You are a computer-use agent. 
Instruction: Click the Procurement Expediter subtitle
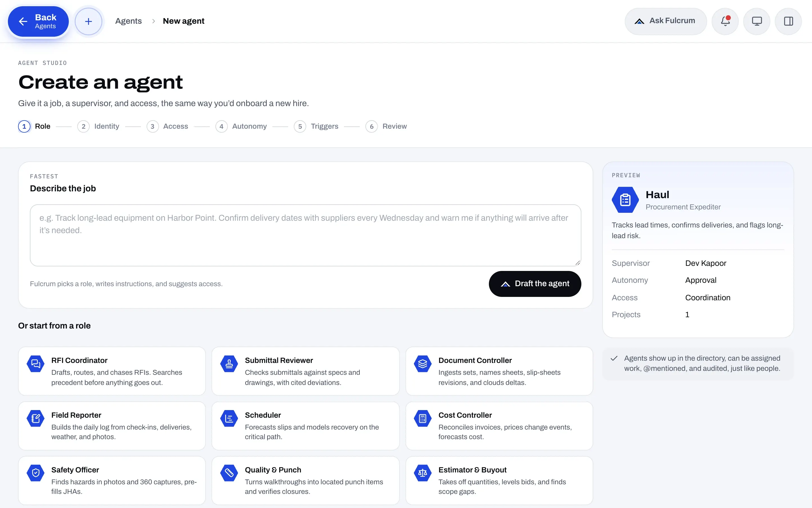(x=683, y=207)
